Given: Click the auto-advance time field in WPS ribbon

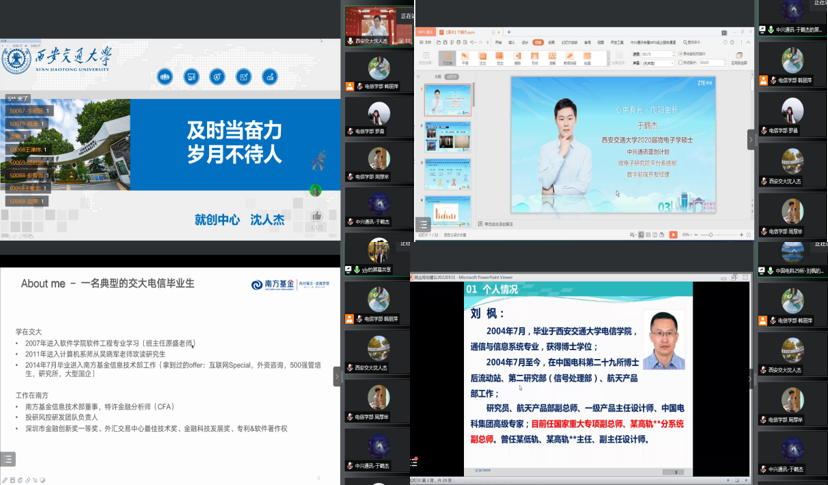Looking at the screenshot, I should point(712,62).
